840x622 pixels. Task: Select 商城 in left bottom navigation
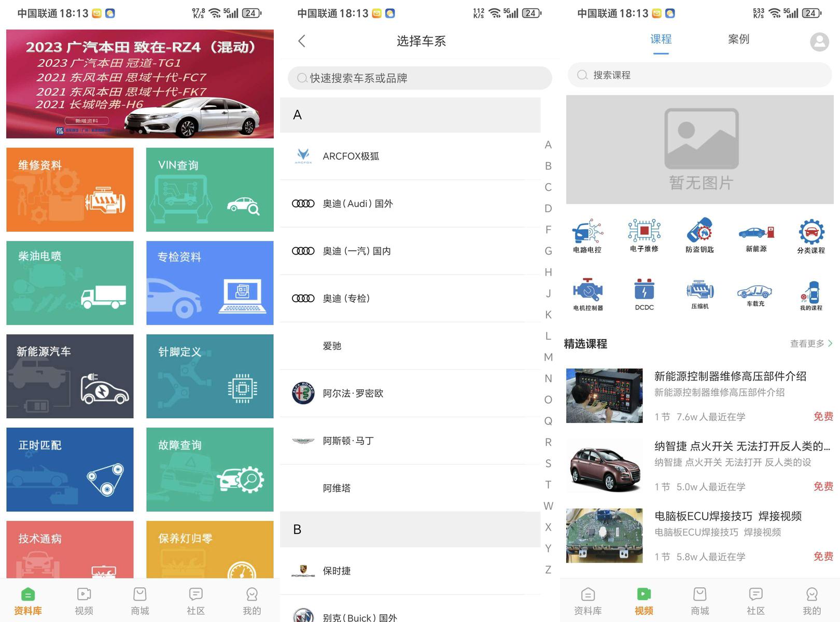point(140,601)
